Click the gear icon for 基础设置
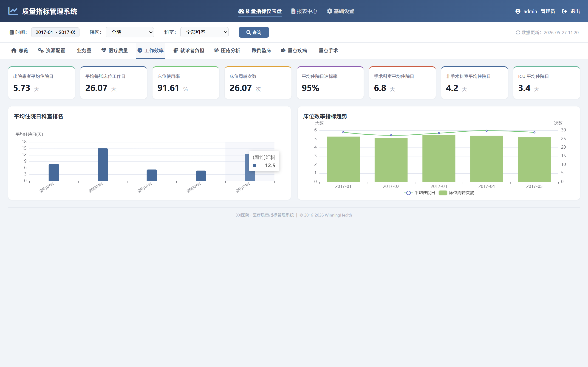The width and height of the screenshot is (588, 367). tap(329, 11)
